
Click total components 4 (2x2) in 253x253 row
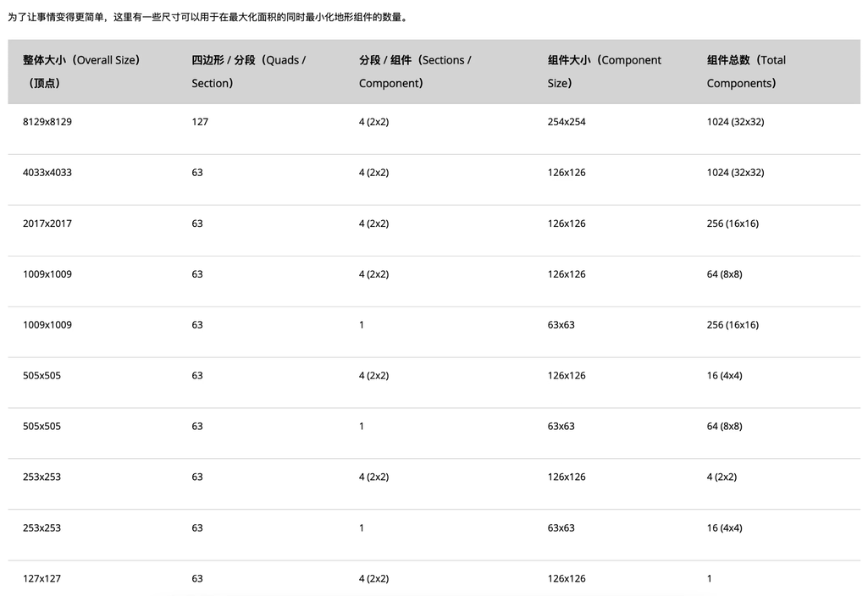point(721,477)
